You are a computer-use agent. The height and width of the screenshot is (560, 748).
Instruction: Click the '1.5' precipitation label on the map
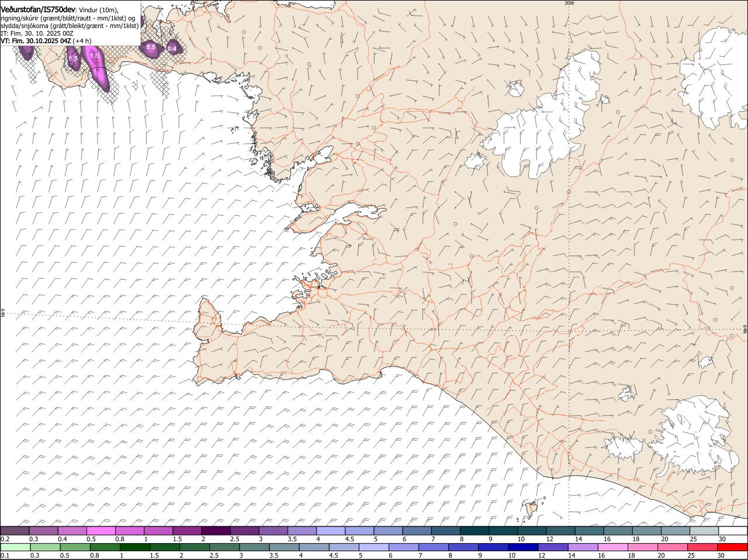tap(94, 56)
